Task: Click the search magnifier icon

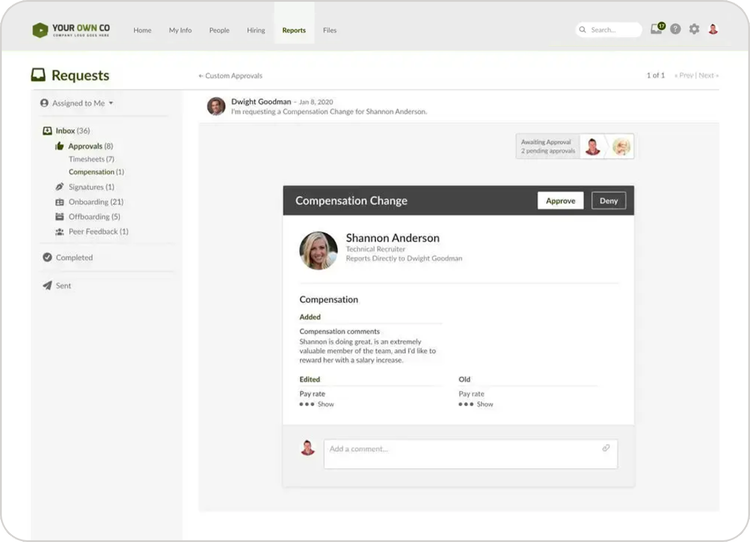Action: point(583,30)
